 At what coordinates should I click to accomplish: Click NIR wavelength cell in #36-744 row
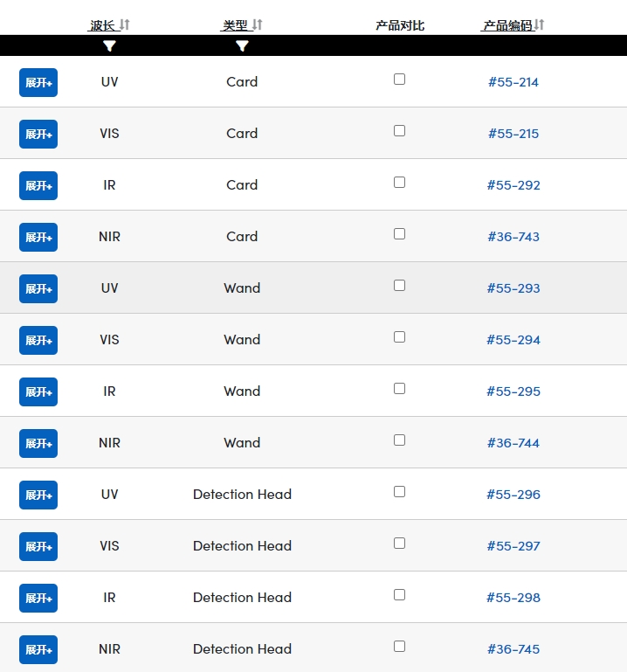point(110,443)
